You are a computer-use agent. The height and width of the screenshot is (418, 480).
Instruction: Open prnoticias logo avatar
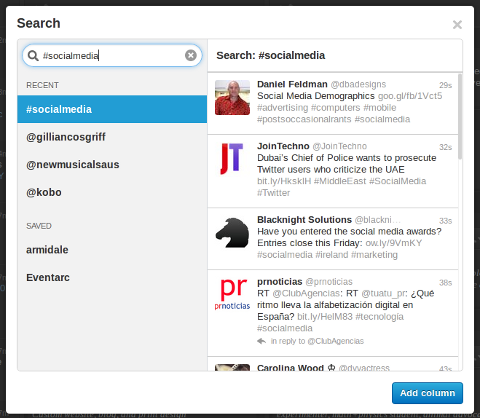232,295
